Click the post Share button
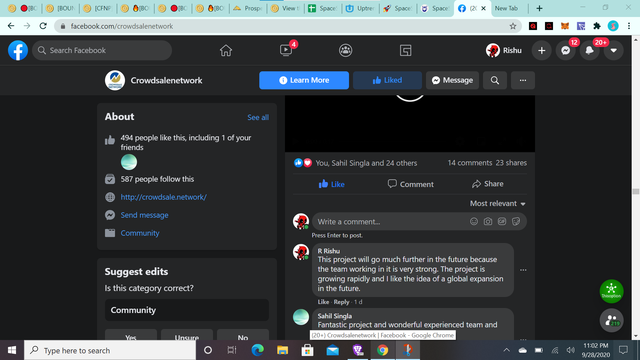Screen dimensions: 640x360 tap(488, 184)
